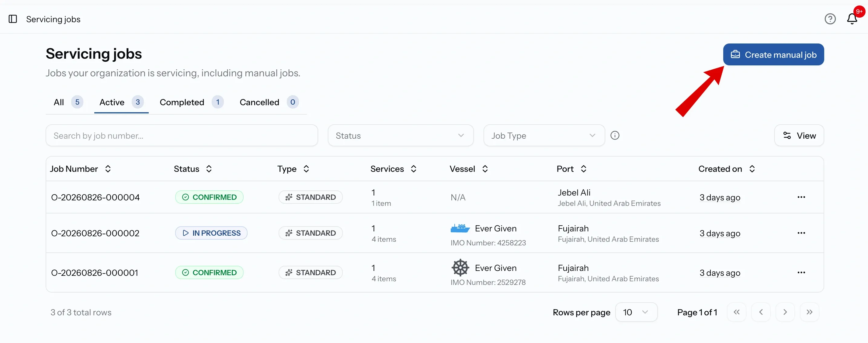Sort by Type column arrows
Image resolution: width=868 pixels, height=343 pixels.
[306, 169]
